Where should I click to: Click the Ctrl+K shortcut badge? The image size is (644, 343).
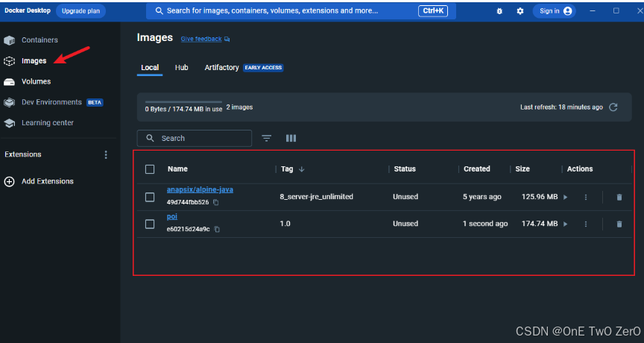click(x=433, y=11)
